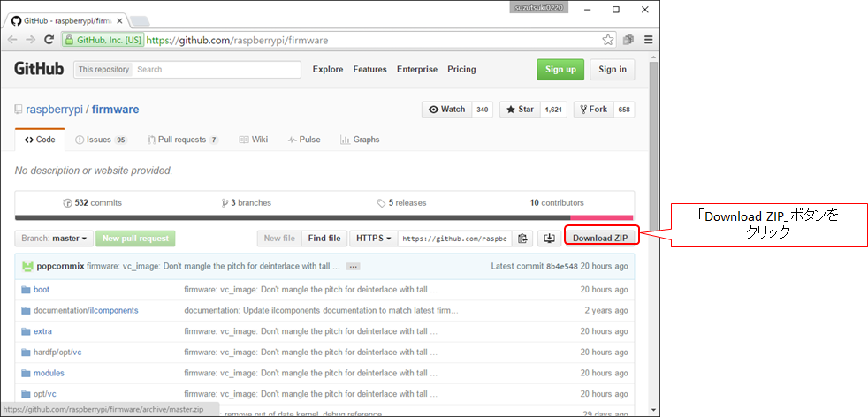Click the GitHub search input field
The height and width of the screenshot is (417, 868).
[x=217, y=69]
